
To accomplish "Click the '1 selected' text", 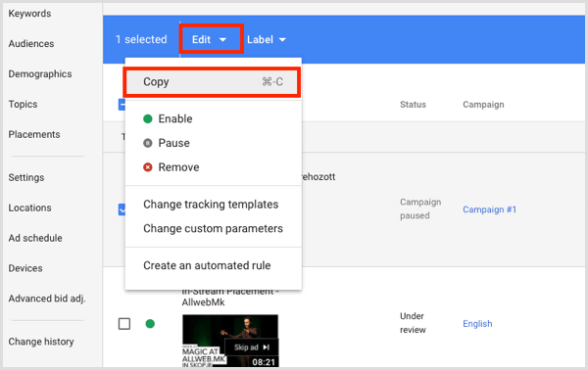I will pos(141,40).
